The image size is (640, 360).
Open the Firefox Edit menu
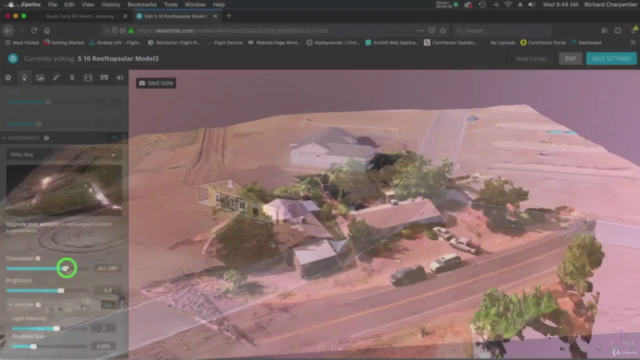69,4
